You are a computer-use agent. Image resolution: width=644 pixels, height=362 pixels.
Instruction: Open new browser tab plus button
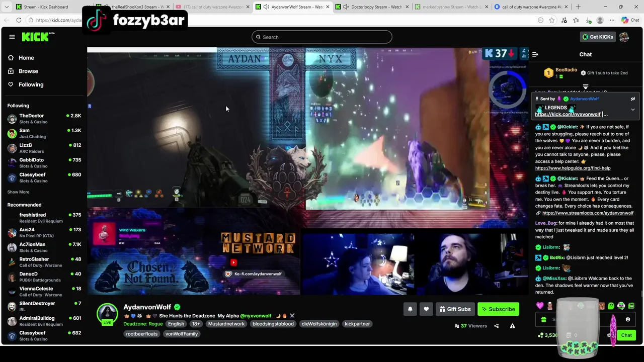[x=578, y=7]
